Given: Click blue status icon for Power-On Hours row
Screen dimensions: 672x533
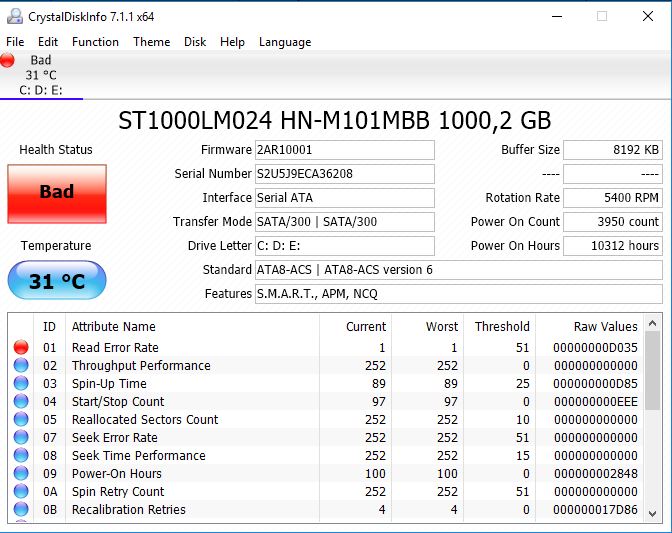Looking at the screenshot, I should pyautogui.click(x=21, y=473).
